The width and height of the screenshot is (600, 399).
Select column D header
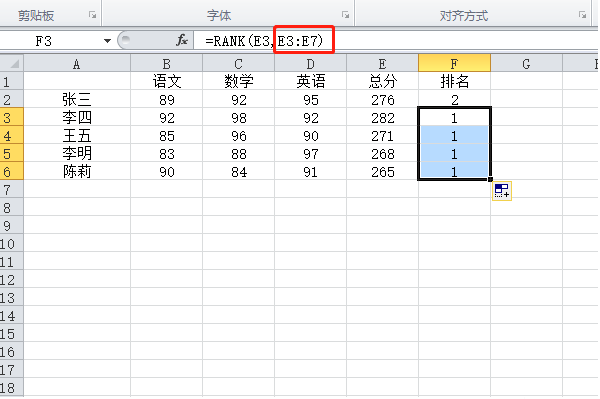(310, 64)
